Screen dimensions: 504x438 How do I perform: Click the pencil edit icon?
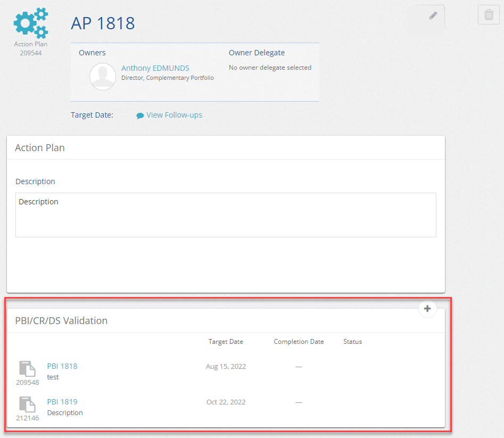coord(433,15)
